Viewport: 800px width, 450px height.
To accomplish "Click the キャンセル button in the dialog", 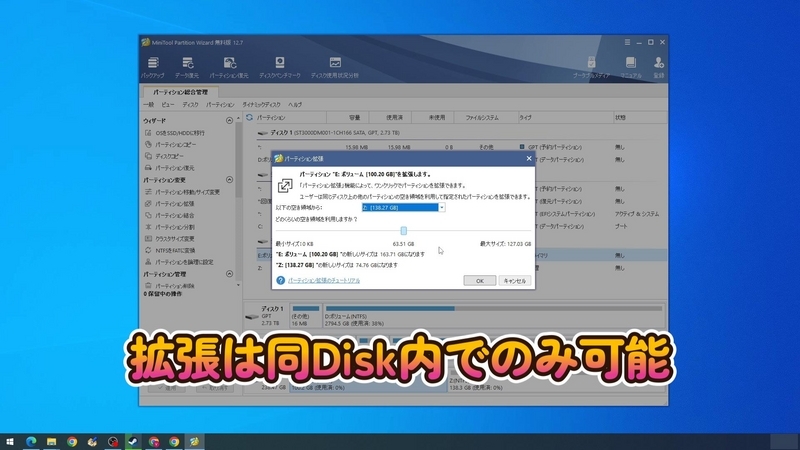I will [x=515, y=281].
